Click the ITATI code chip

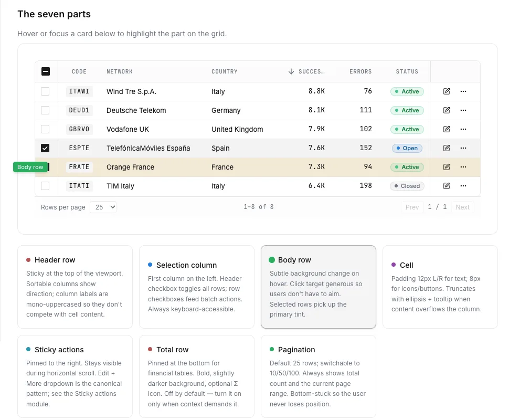[79, 185]
